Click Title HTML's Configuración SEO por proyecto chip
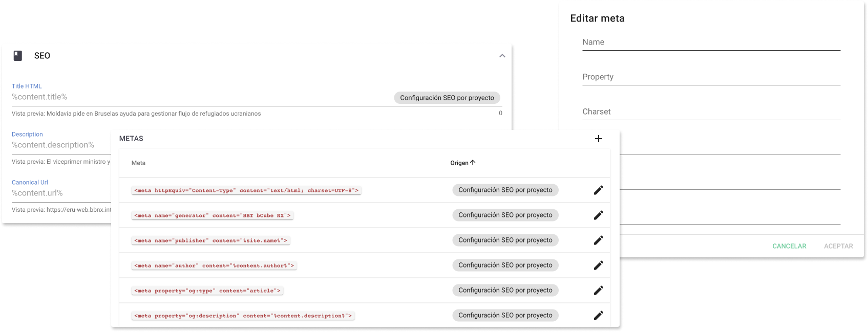Viewport: 868px width, 332px height. tap(447, 98)
